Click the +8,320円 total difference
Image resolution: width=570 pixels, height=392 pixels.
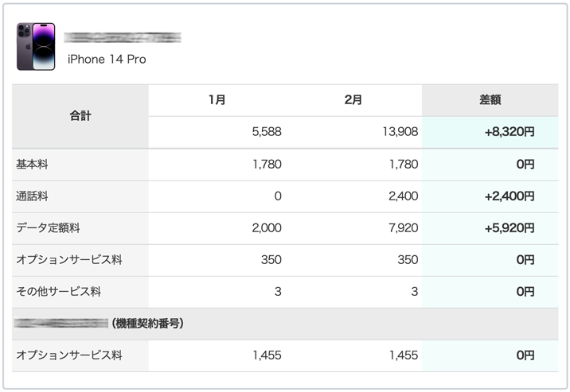click(509, 132)
